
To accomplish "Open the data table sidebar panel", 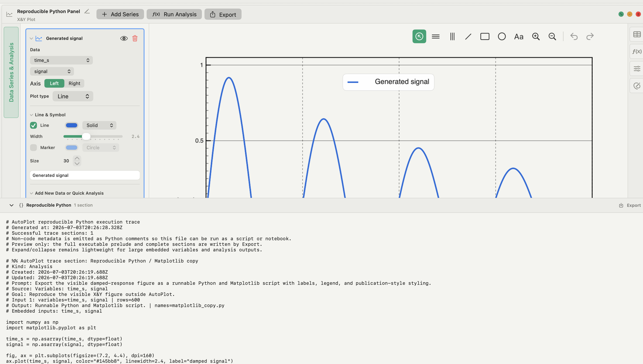I will [637, 34].
